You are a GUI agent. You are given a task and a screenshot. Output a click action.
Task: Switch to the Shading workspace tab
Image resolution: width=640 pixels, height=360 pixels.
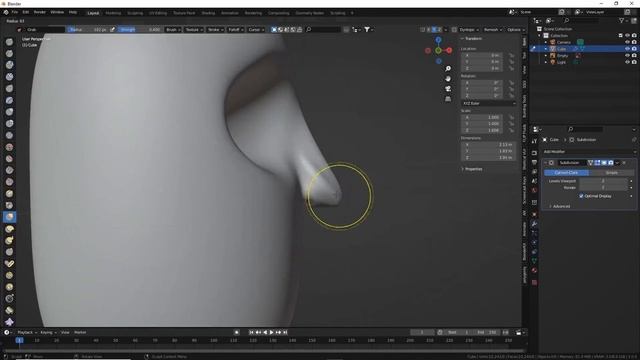click(208, 13)
